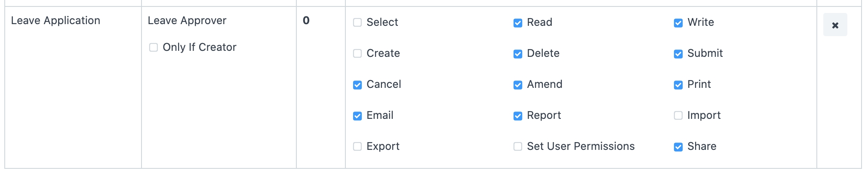Screen dimensions: 868x174
Task: Click the permission level 0 cell
Action: [x=306, y=21]
